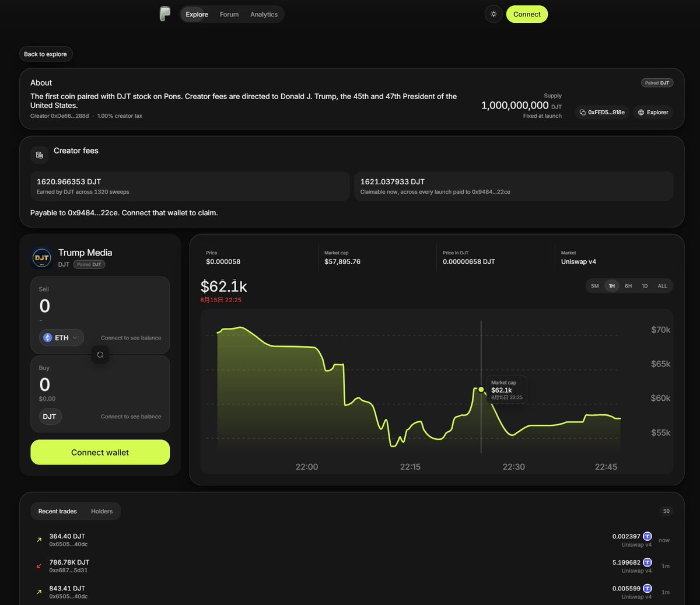Click the token icon beside 5.199682

tap(647, 562)
